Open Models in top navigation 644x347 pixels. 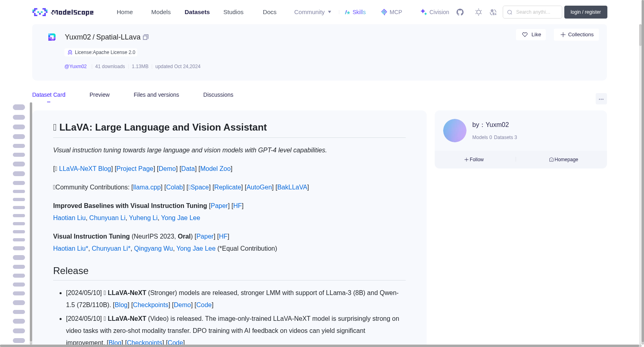point(161,12)
